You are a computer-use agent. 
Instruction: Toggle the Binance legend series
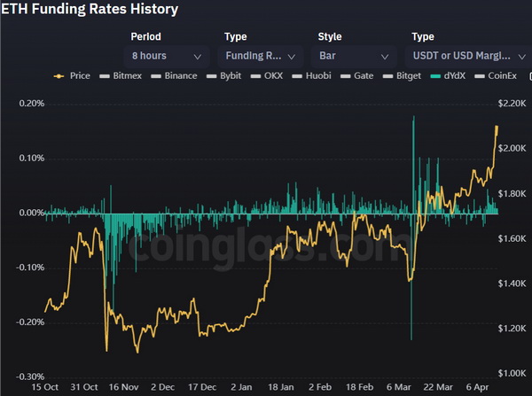(157, 76)
